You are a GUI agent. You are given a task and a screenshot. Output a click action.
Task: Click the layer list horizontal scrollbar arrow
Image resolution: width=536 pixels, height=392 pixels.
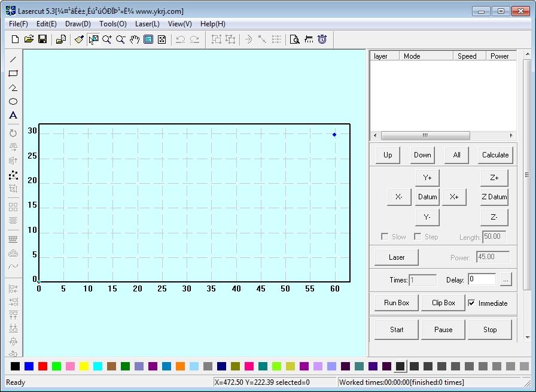(375, 135)
